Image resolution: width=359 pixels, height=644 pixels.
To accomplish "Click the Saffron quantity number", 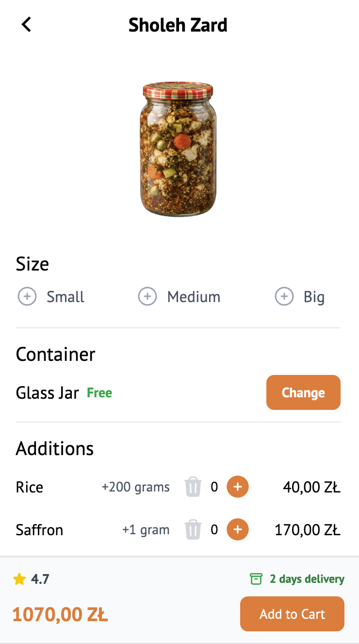I will tap(214, 529).
